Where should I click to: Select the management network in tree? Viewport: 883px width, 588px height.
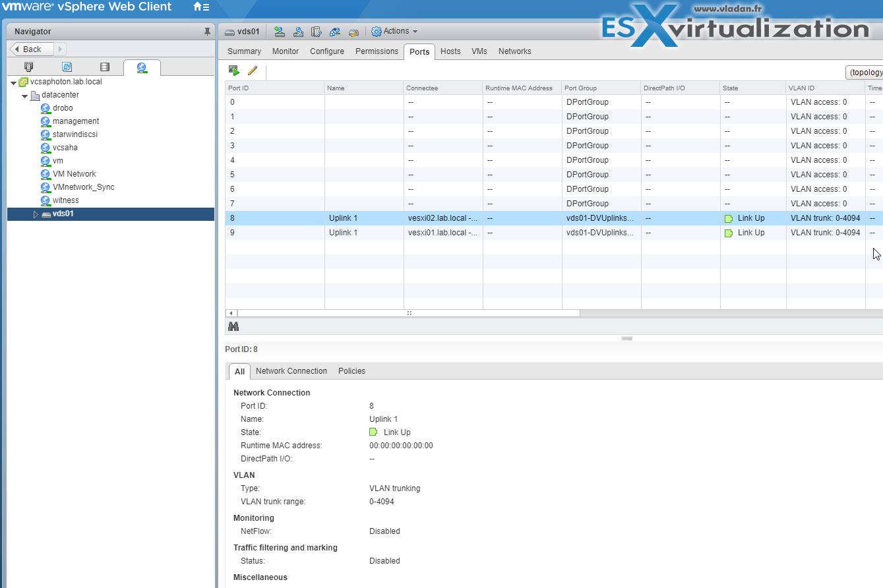pyautogui.click(x=76, y=121)
